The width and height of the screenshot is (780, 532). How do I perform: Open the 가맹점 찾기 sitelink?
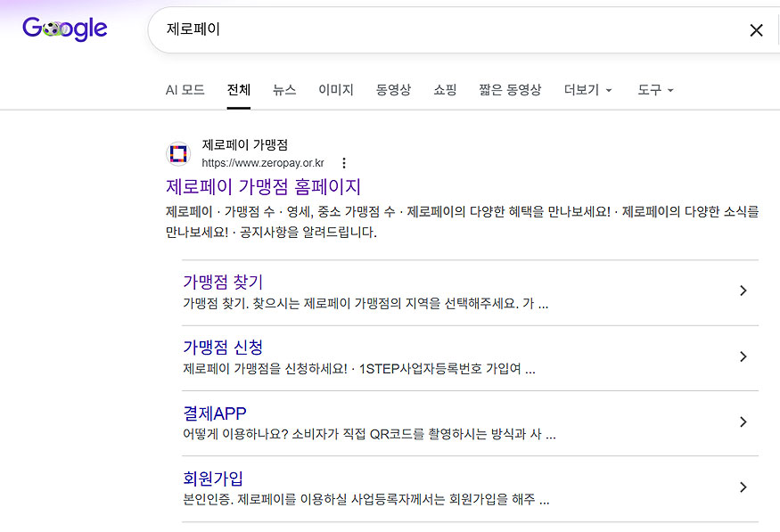[x=223, y=282]
